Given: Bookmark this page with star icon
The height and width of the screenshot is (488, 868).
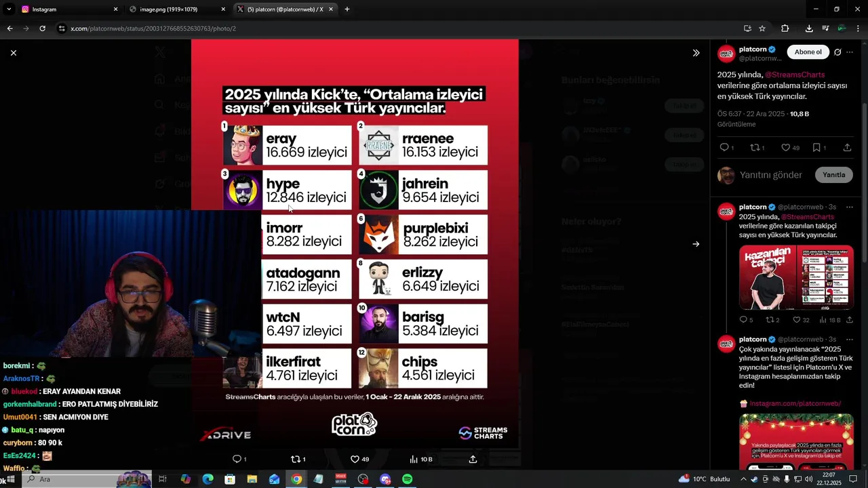Looking at the screenshot, I should pyautogui.click(x=762, y=28).
